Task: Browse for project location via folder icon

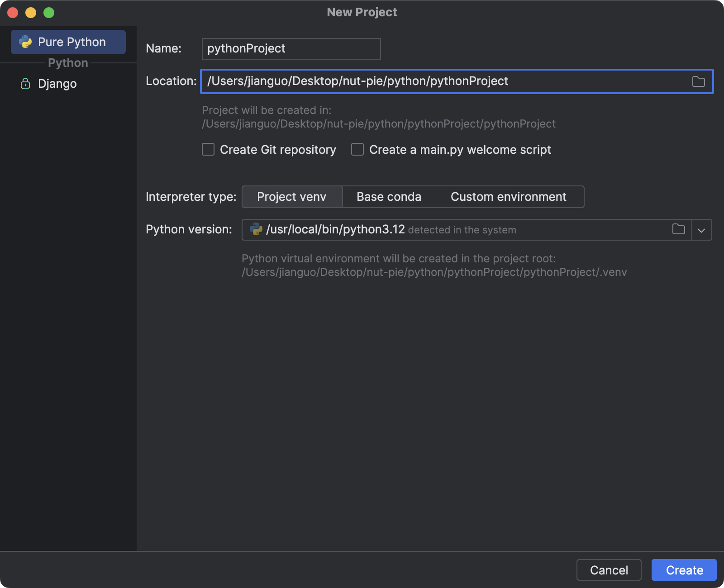Action: (x=699, y=81)
